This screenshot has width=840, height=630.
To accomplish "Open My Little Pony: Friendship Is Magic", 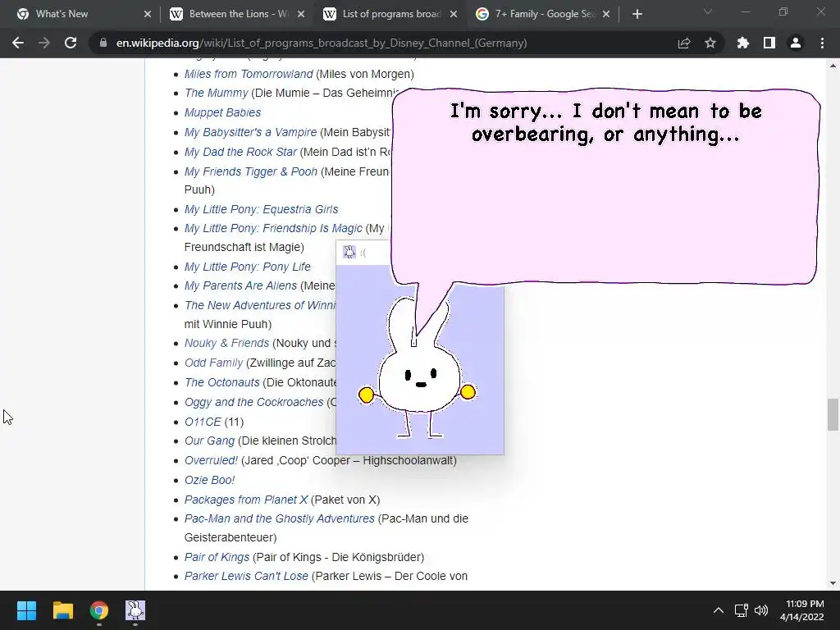I will click(273, 228).
